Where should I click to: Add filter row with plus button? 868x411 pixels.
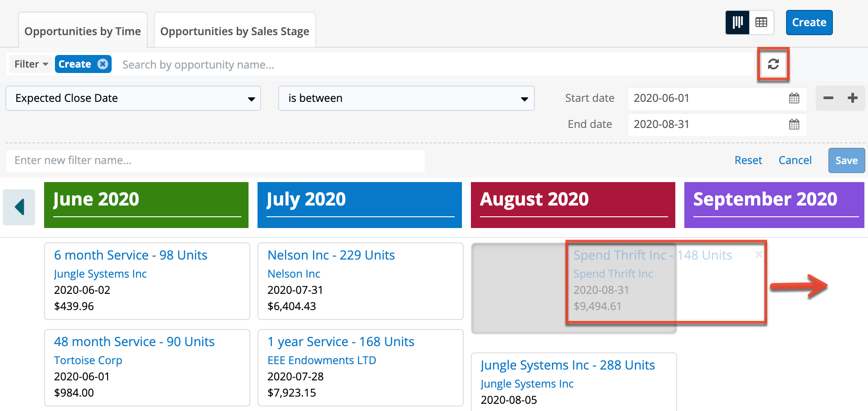852,98
